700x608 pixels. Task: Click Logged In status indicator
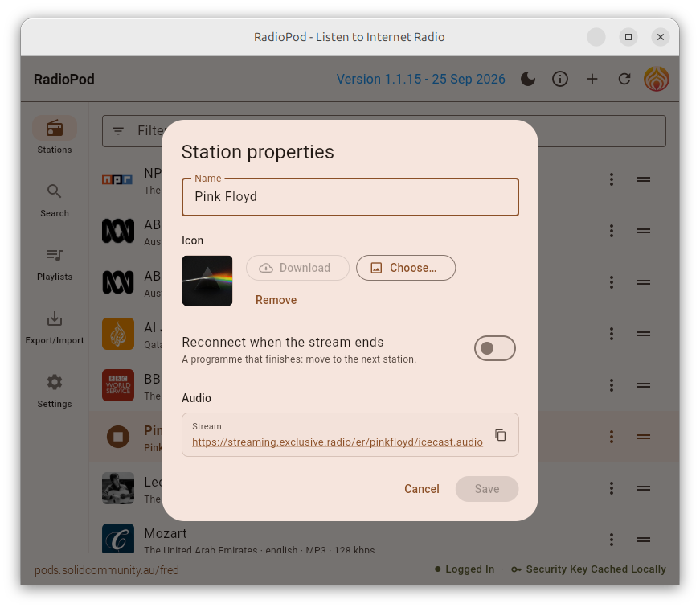coord(465,569)
